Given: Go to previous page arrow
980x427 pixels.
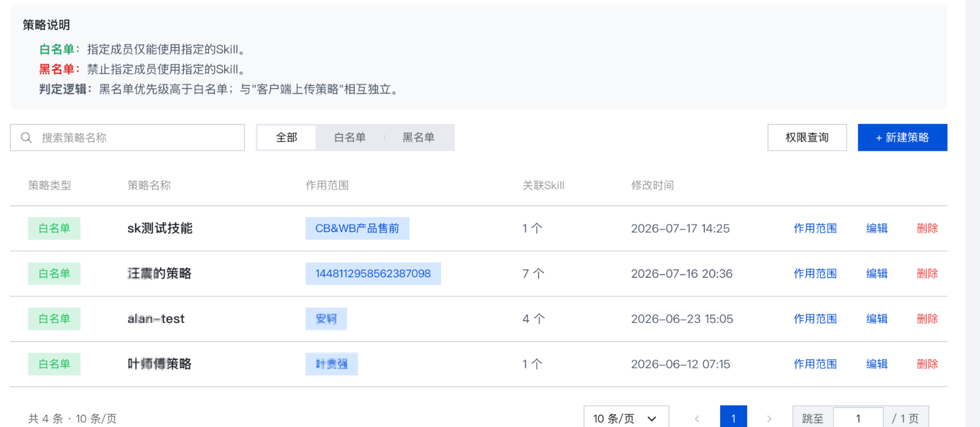Looking at the screenshot, I should 697,419.
